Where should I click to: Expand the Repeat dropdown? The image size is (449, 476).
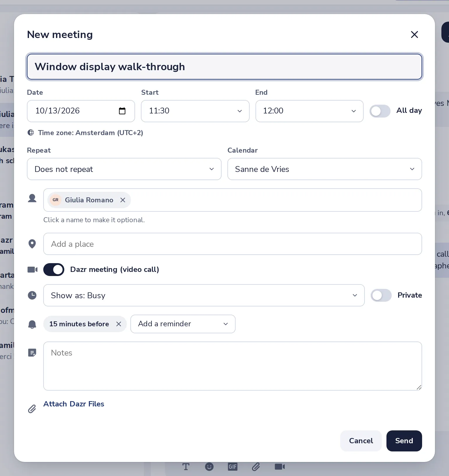124,169
